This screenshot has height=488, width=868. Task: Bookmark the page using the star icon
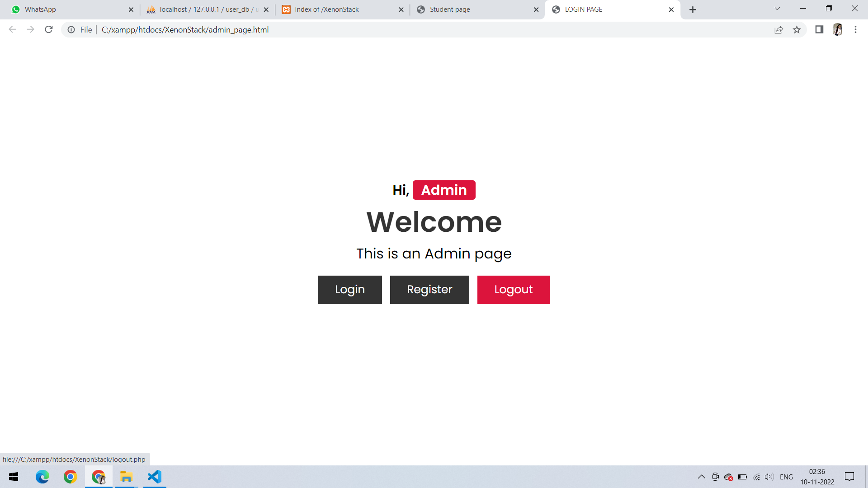click(x=797, y=30)
